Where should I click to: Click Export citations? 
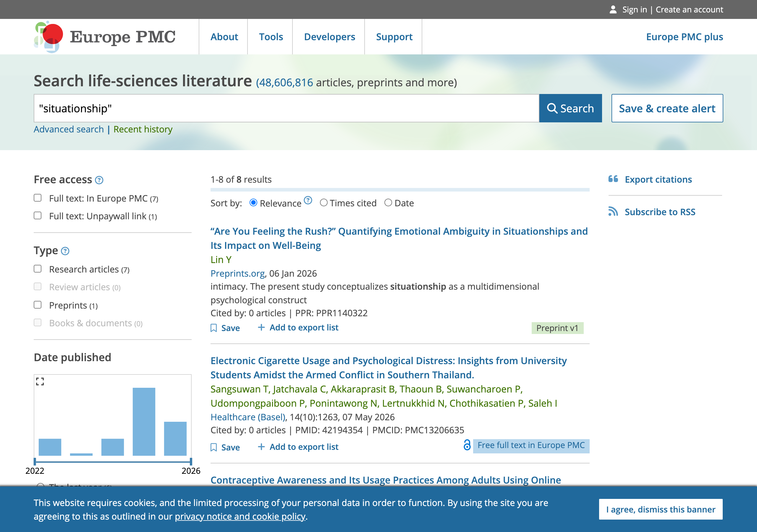(x=658, y=179)
